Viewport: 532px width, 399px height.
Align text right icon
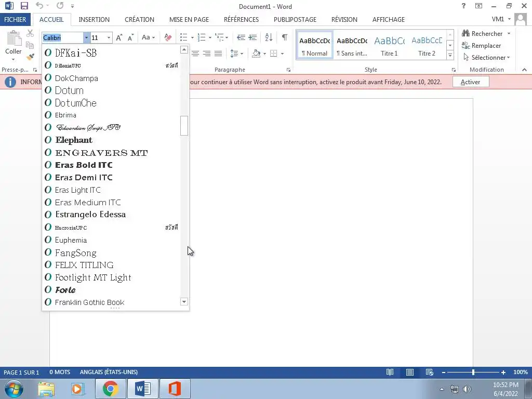coord(207,54)
